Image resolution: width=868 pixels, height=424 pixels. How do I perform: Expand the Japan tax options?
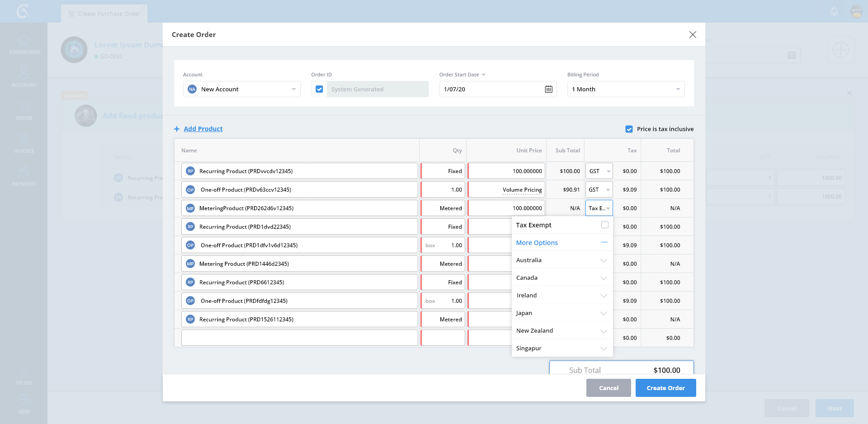(604, 313)
